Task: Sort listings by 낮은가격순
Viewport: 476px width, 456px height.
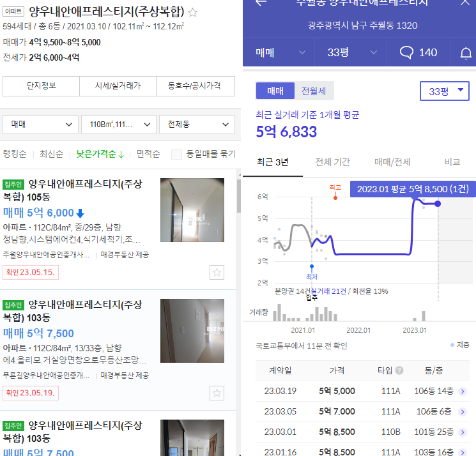Action: tap(100, 154)
